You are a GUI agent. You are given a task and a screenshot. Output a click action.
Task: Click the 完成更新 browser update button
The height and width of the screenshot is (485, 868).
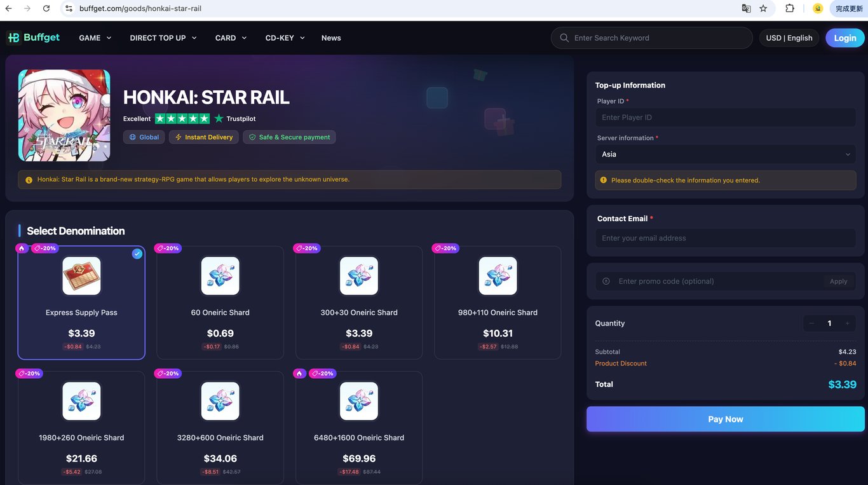(x=849, y=8)
